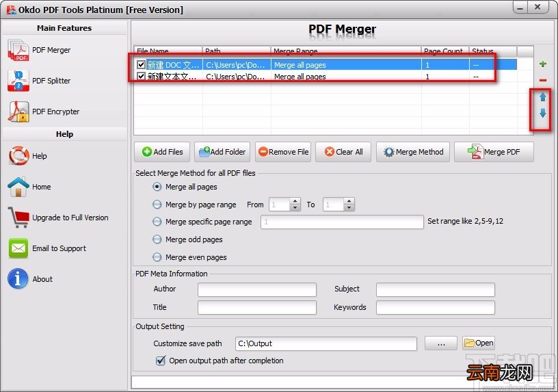Open Merge Method settings

point(413,152)
